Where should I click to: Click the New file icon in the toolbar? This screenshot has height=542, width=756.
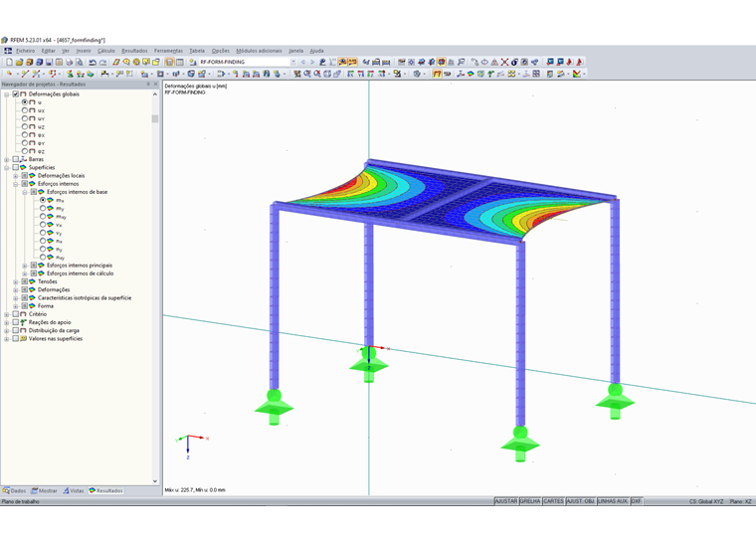[9, 62]
